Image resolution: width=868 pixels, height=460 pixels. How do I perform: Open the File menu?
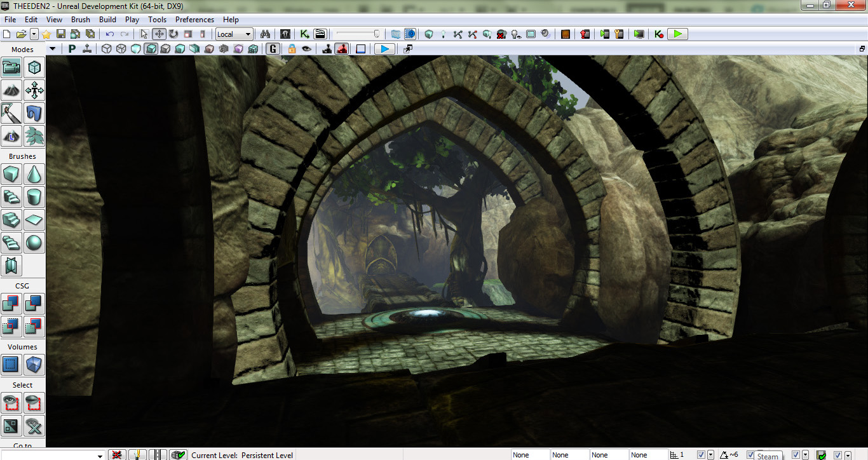[10, 20]
